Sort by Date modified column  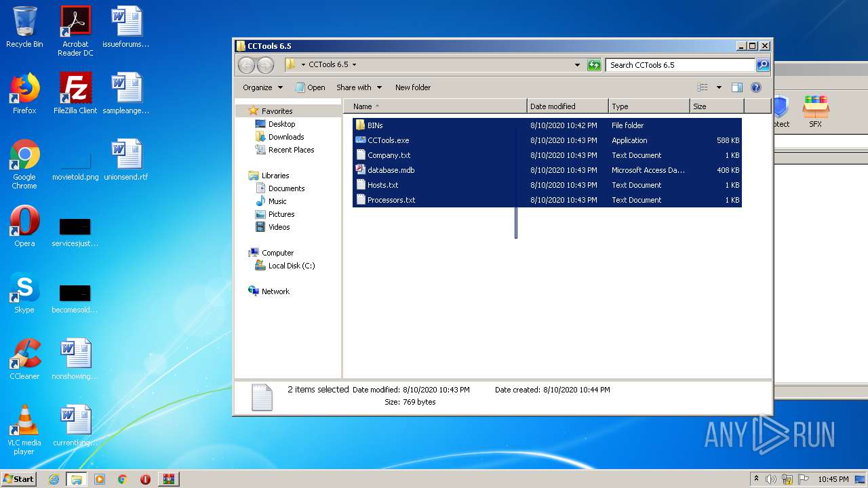pyautogui.click(x=568, y=106)
